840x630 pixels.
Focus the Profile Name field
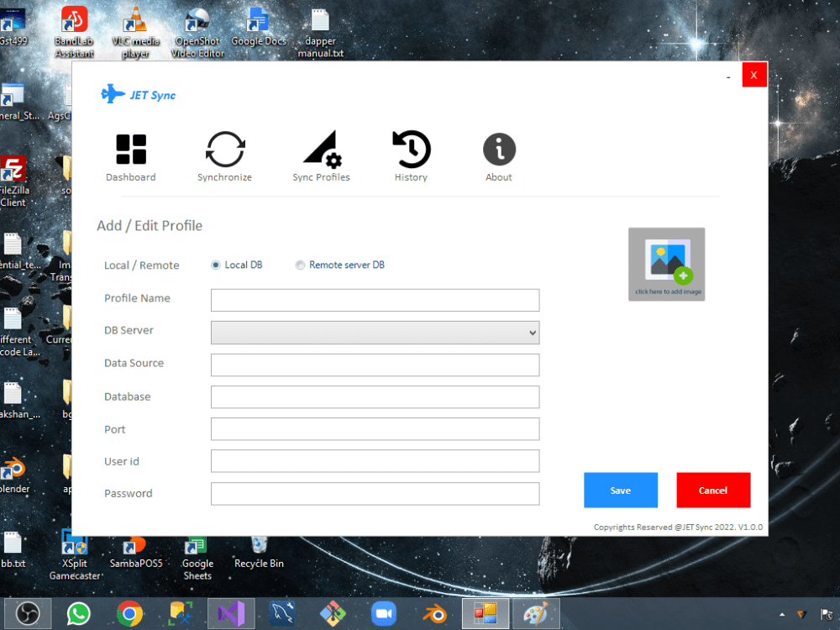375,300
